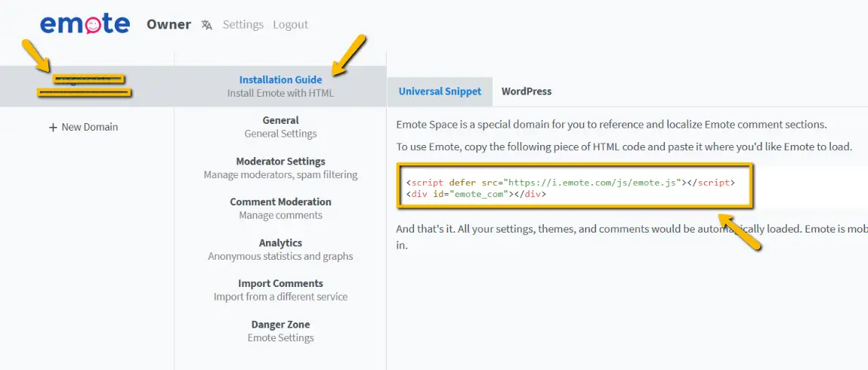This screenshot has width=868, height=370.
Task: Switch to the Universal Snippet tab
Action: point(440,91)
